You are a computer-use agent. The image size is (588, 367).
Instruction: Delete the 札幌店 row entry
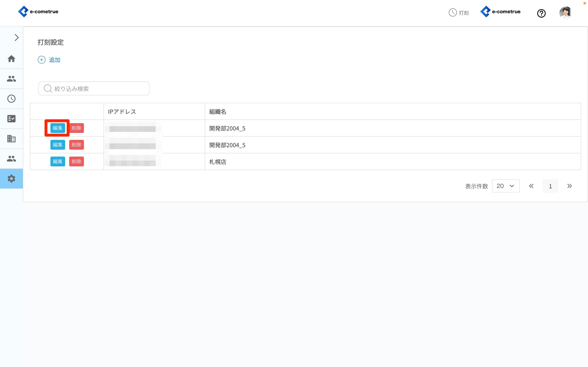point(76,161)
